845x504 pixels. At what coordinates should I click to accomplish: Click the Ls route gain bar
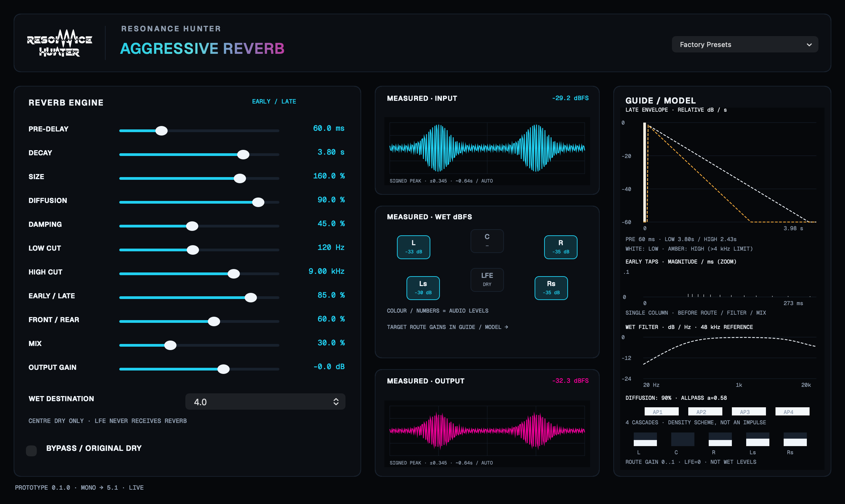[x=758, y=439]
